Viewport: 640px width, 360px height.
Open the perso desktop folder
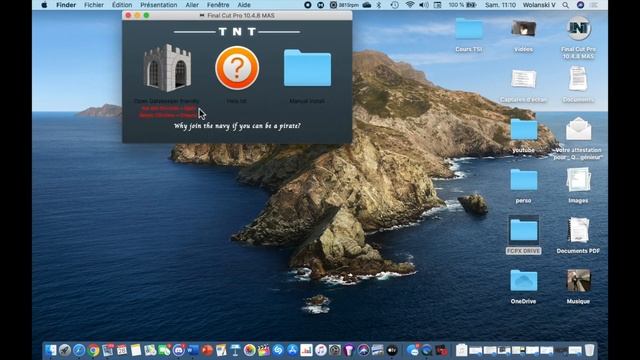(x=523, y=180)
